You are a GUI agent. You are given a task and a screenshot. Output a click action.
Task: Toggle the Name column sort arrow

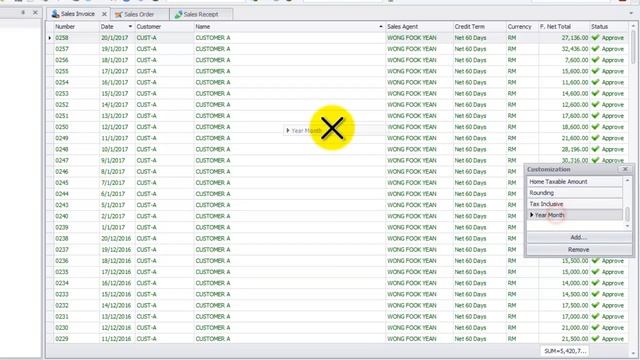coord(381,27)
